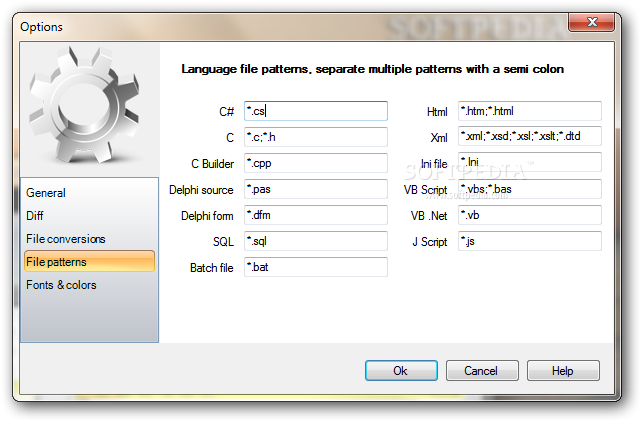The width and height of the screenshot is (642, 422).
Task: Click the gear options icon
Action: [x=85, y=105]
